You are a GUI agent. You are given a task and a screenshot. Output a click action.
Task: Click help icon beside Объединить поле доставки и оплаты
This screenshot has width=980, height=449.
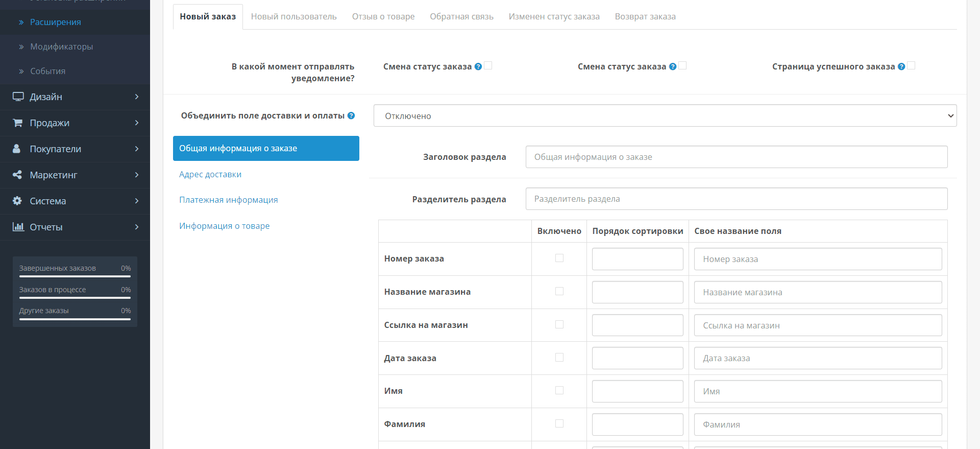click(x=351, y=115)
